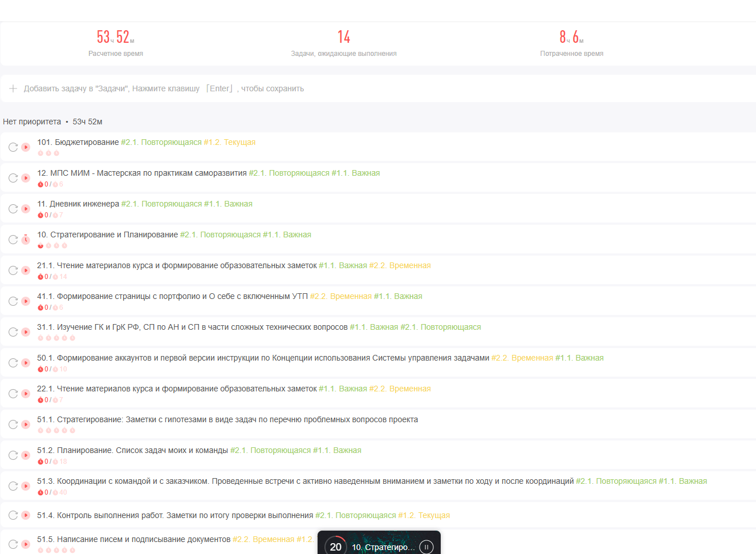The image size is (756, 554).
Task: Expand task 51.1 Стратегирование: Заметки details
Action: pos(228,419)
